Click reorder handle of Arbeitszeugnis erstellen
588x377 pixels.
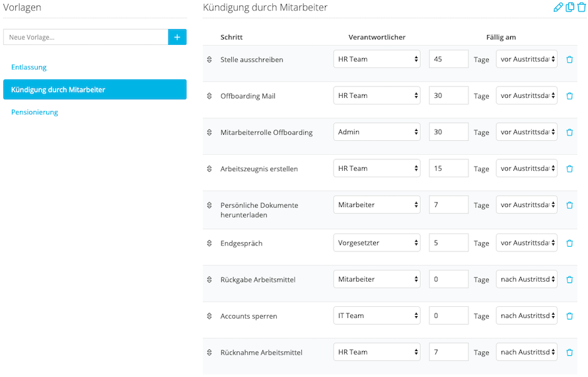tap(209, 169)
